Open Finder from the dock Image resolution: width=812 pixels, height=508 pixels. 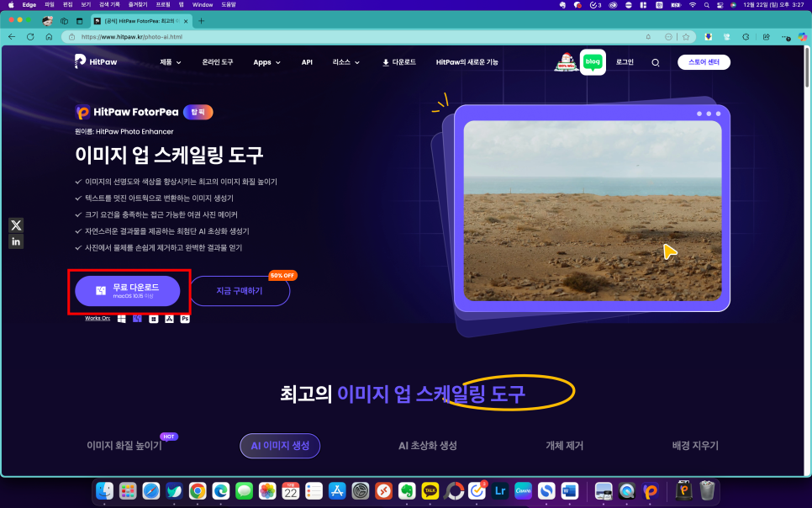point(104,490)
